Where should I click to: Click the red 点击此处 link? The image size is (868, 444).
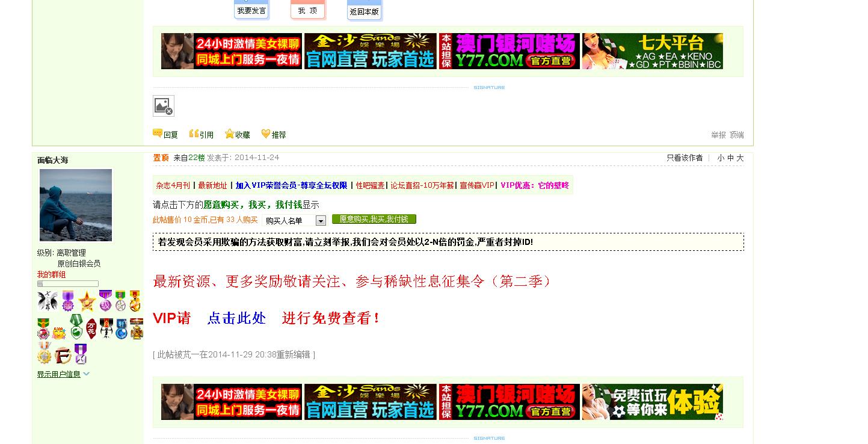pyautogui.click(x=236, y=318)
